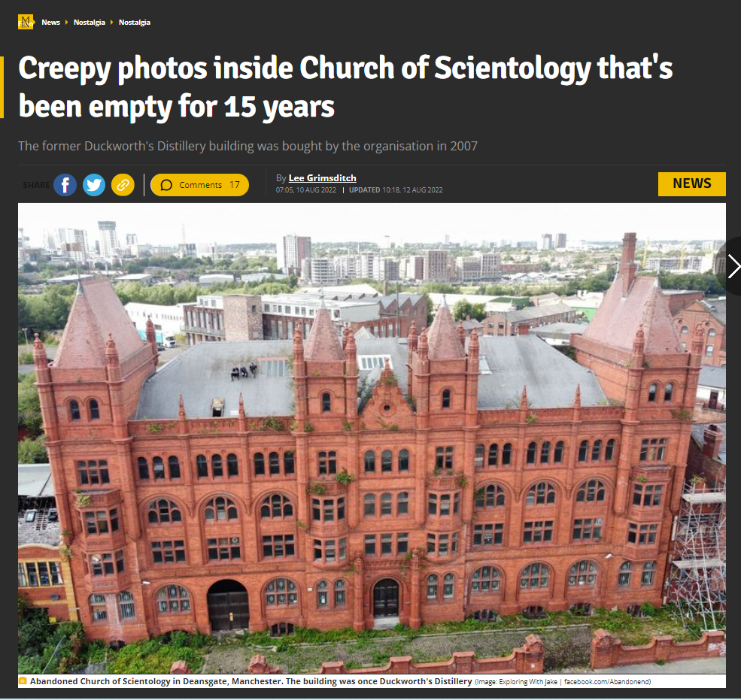Copy article link icon
This screenshot has width=741, height=700.
pyautogui.click(x=123, y=185)
